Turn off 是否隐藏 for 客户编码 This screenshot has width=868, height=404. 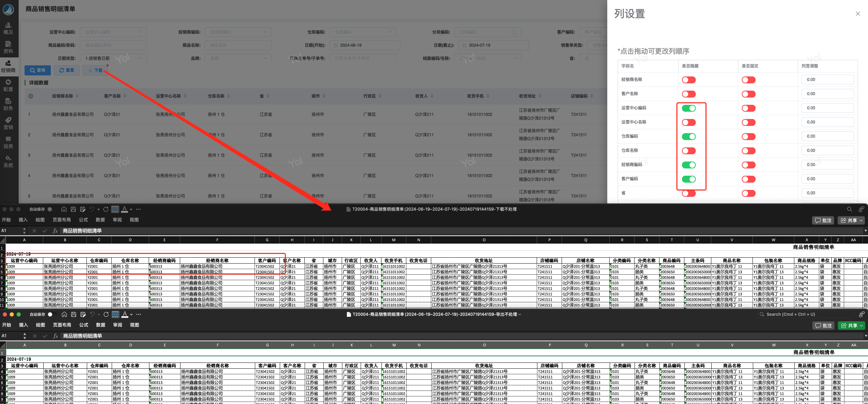[x=689, y=179]
